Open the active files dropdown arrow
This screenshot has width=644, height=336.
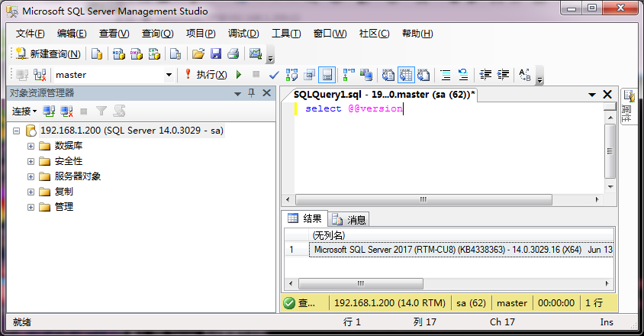point(592,95)
